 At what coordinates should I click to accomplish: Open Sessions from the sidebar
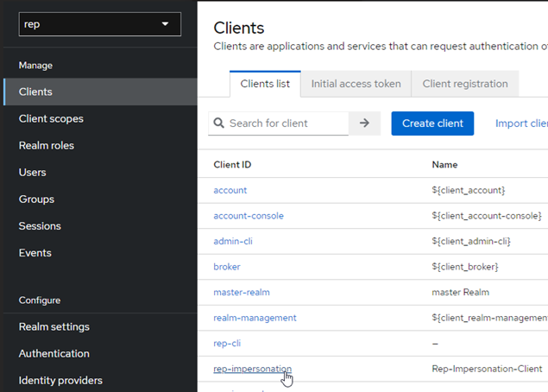tap(40, 226)
